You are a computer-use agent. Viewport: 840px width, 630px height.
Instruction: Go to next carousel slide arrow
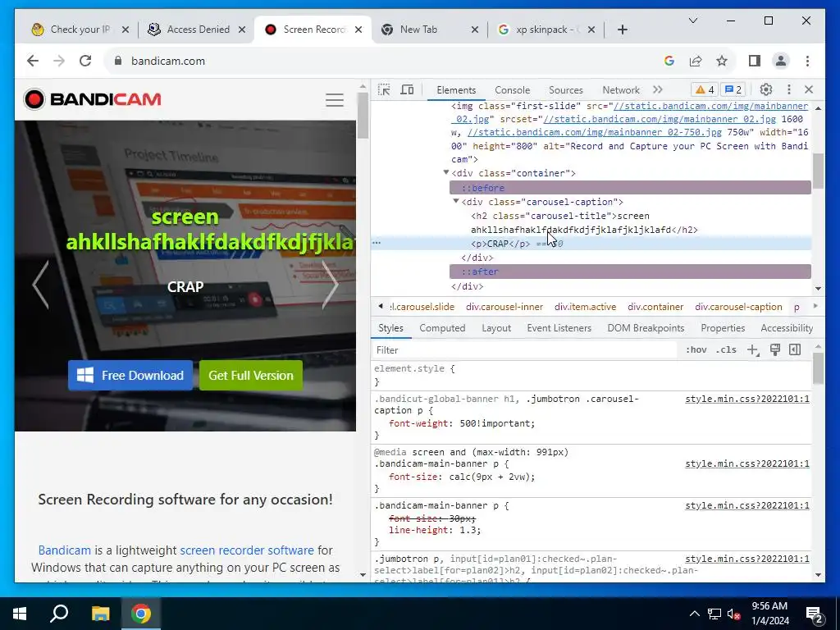pyautogui.click(x=330, y=285)
